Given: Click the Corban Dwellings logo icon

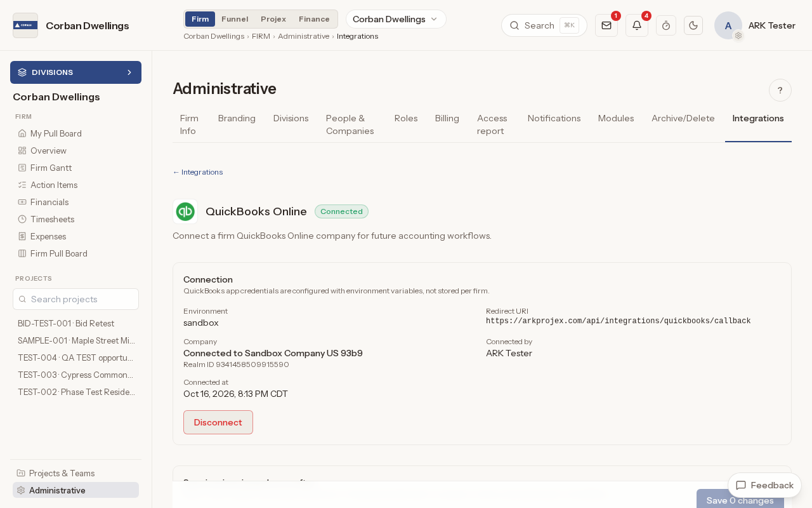Looking at the screenshot, I should tap(25, 25).
